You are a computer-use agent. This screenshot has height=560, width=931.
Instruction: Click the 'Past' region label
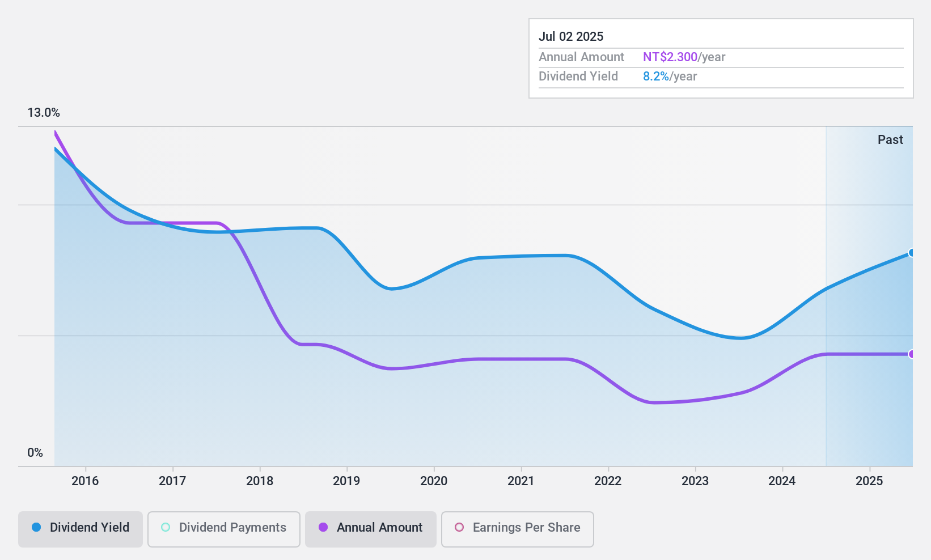click(x=890, y=140)
